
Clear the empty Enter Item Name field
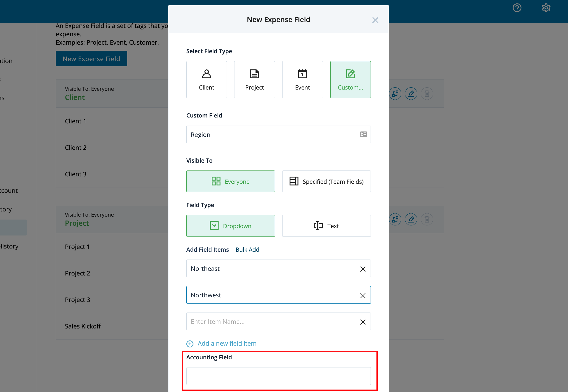coord(362,322)
